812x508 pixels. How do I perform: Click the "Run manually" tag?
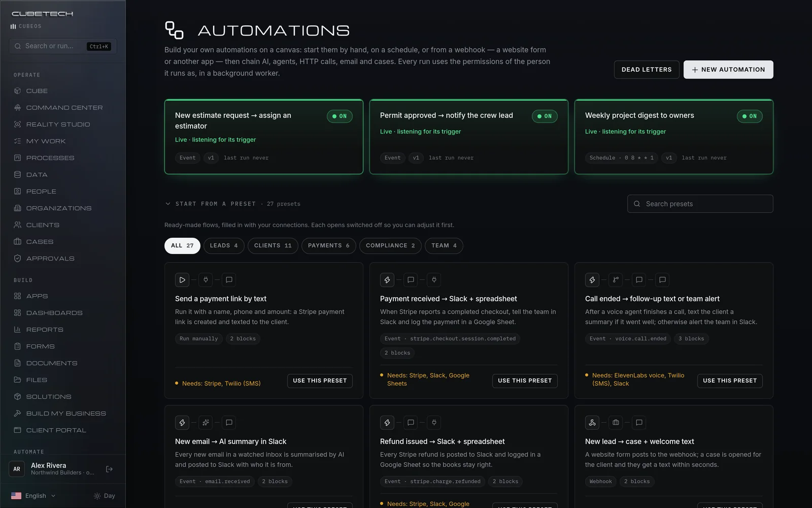199,339
